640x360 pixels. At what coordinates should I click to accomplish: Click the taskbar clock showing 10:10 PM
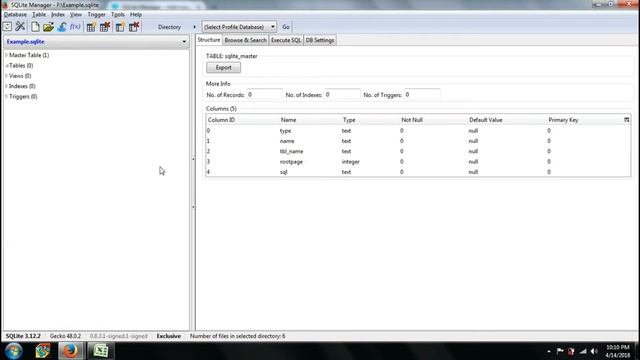(618, 351)
